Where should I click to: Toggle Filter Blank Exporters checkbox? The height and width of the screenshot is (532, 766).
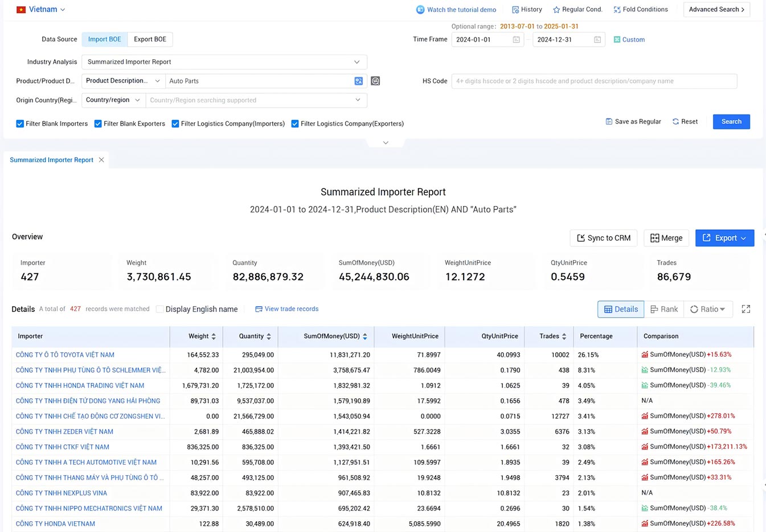point(98,123)
